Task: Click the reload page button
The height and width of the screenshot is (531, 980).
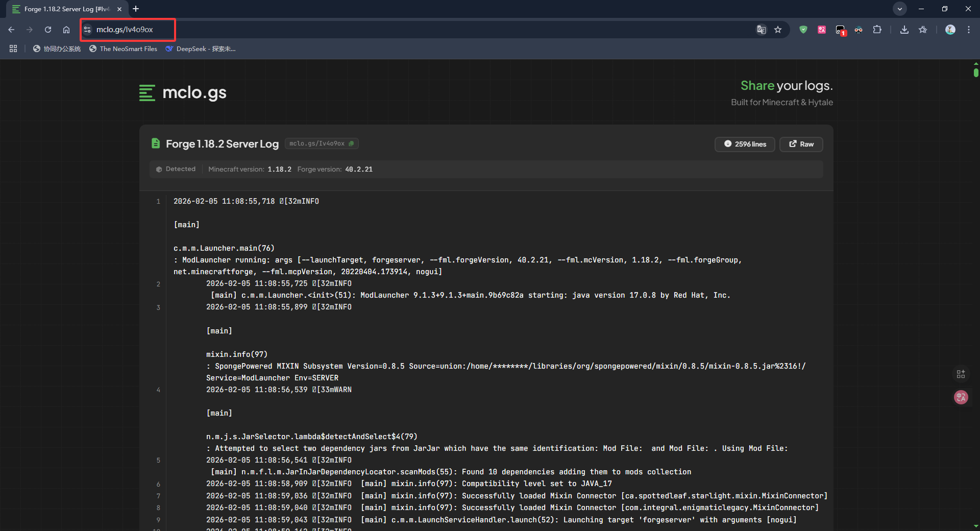Action: [48, 30]
